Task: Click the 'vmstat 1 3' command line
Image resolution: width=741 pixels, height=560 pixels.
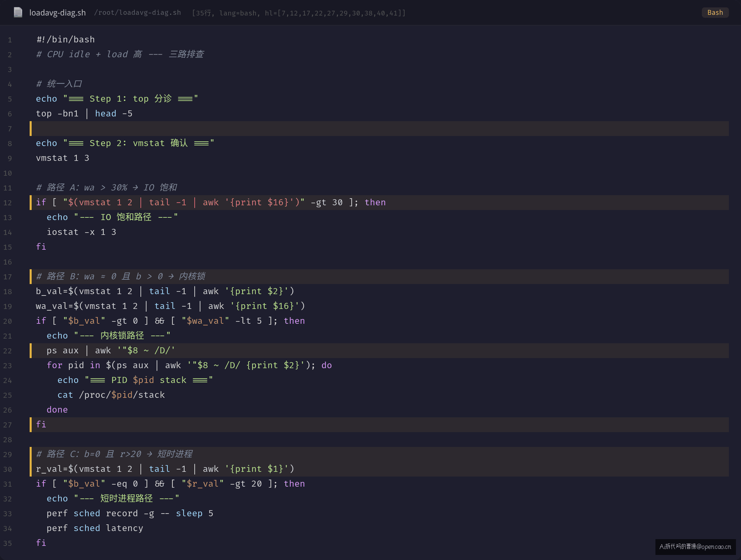Action: tap(63, 158)
